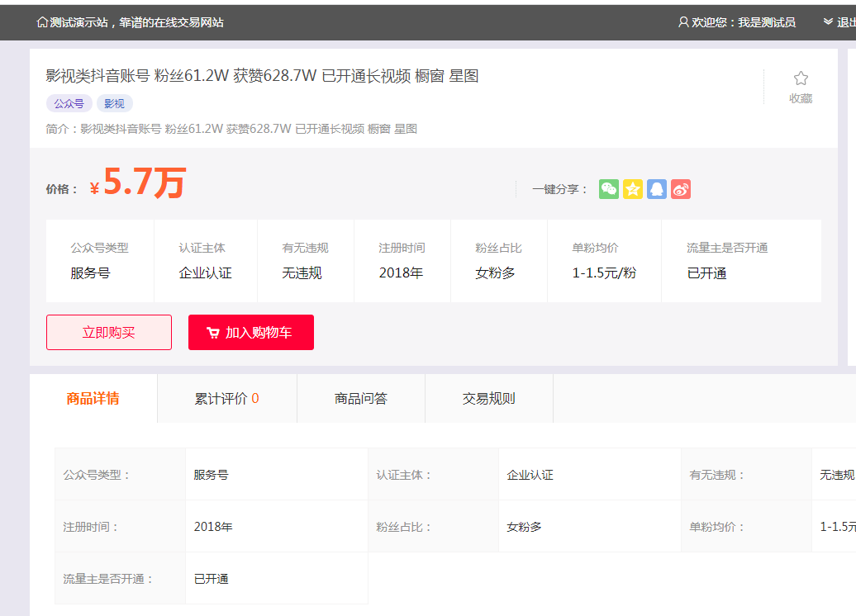Image resolution: width=856 pixels, height=616 pixels.
Task: Select the 商品问答 tab
Action: (360, 399)
